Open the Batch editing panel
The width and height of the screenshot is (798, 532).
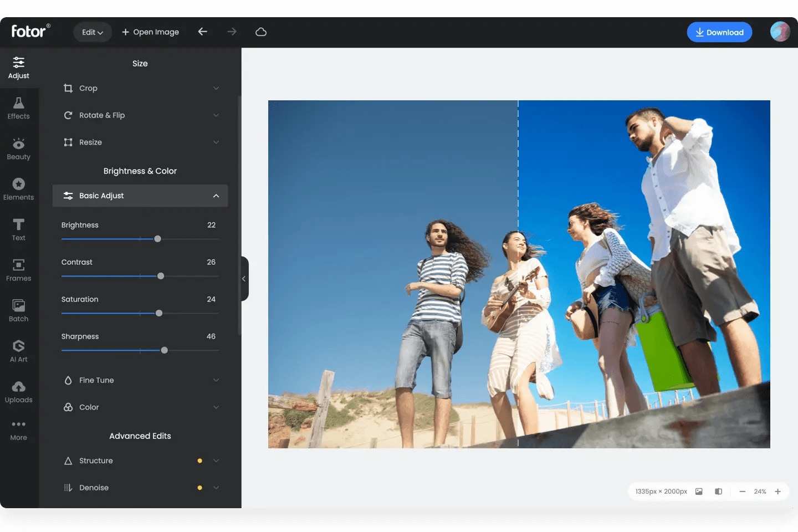18,309
